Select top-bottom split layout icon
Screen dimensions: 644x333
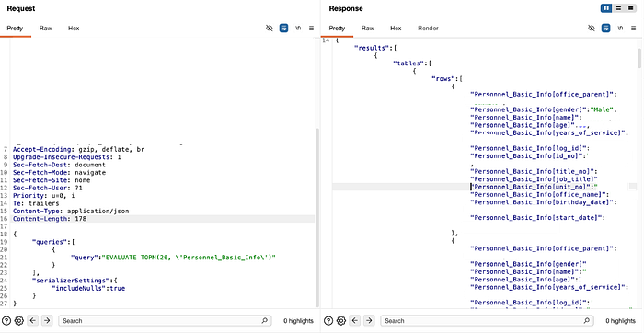(x=618, y=8)
